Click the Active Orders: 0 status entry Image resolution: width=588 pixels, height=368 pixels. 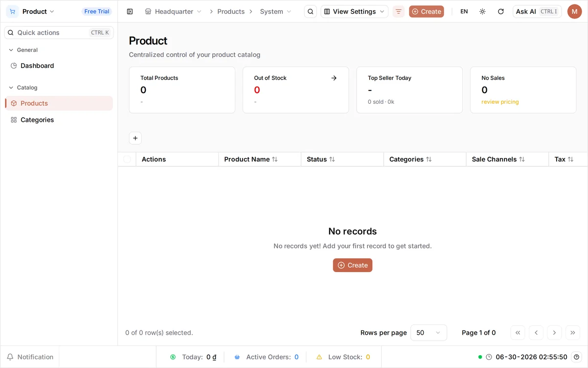pyautogui.click(x=266, y=357)
